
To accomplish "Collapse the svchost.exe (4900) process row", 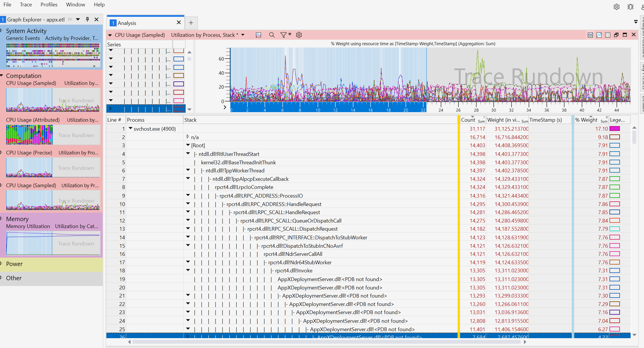I will click(x=131, y=128).
